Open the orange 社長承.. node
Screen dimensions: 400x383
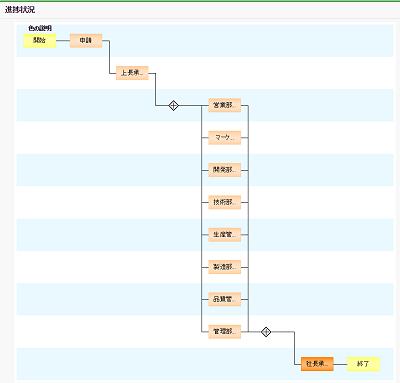pos(317,364)
